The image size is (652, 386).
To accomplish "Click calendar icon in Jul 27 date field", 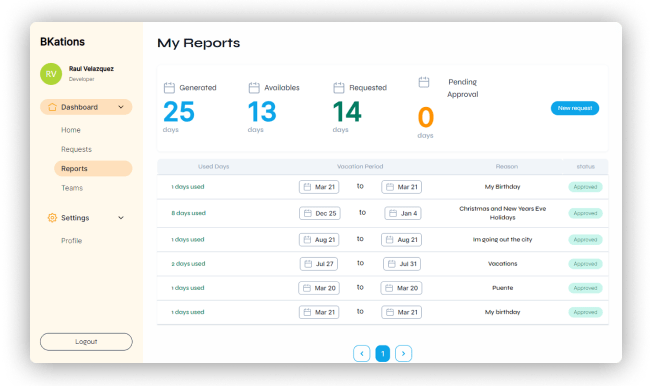I will 308,264.
